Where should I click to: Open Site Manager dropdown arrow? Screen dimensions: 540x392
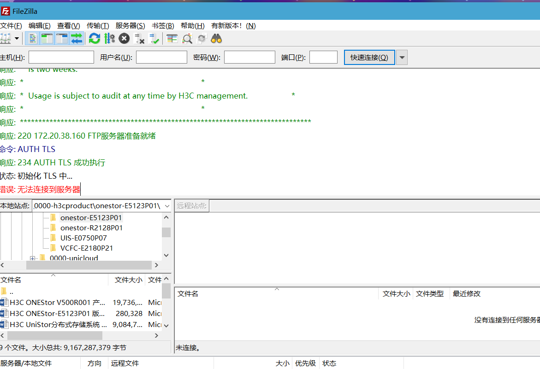[x=17, y=39]
